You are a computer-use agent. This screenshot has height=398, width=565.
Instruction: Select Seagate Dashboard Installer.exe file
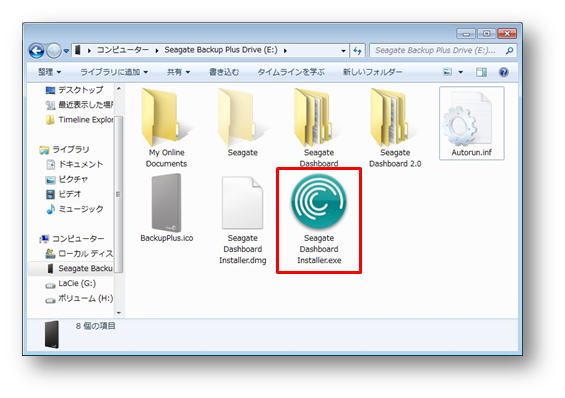tap(319, 220)
